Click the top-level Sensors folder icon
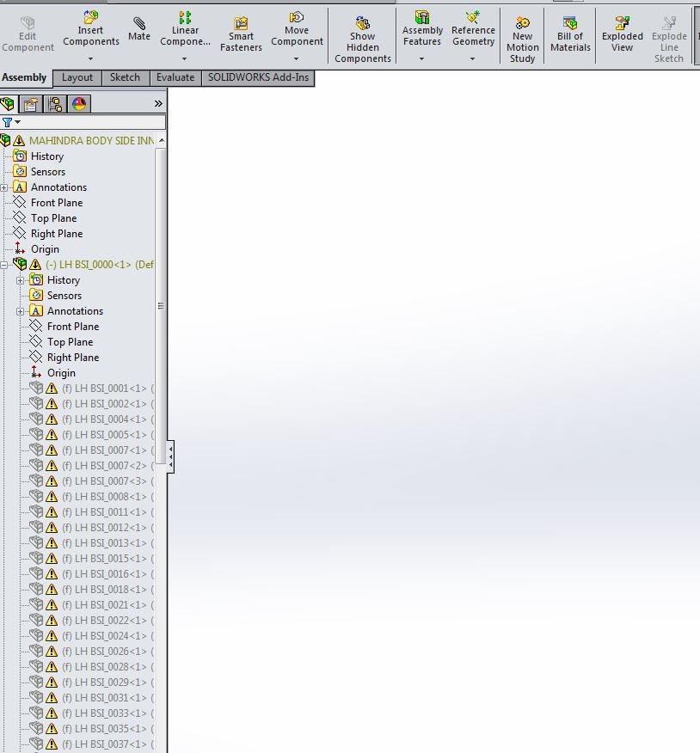The image size is (700, 753). (x=20, y=171)
